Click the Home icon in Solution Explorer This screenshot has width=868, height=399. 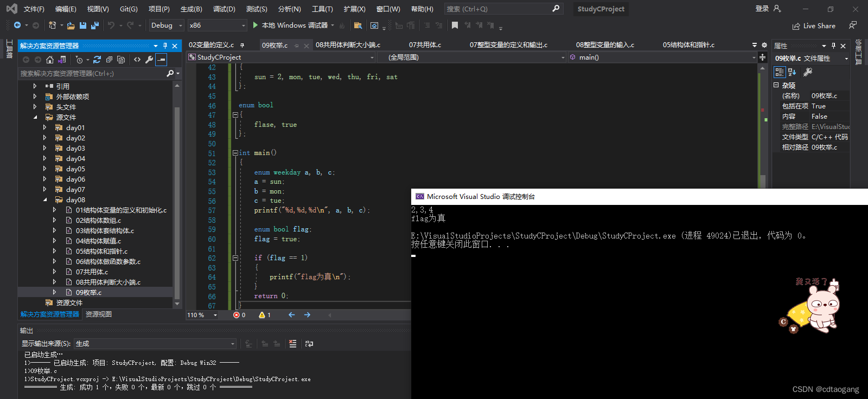pos(50,60)
